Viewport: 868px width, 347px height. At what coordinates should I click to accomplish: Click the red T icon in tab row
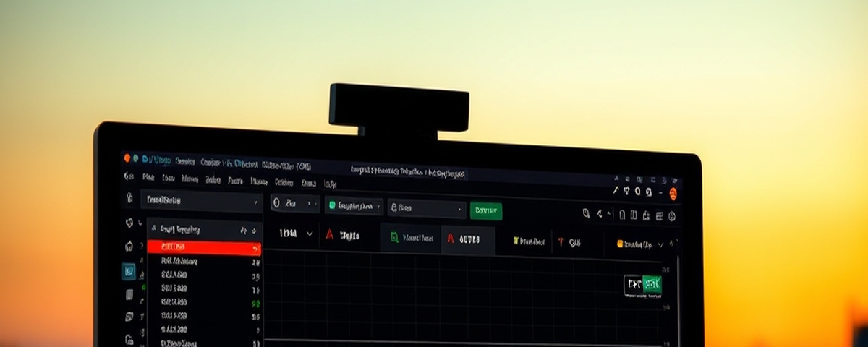(561, 242)
